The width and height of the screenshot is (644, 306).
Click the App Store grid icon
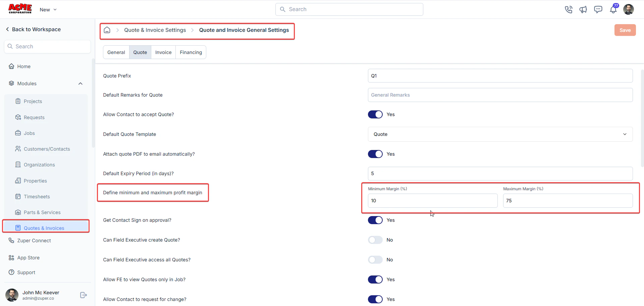pyautogui.click(x=11, y=258)
